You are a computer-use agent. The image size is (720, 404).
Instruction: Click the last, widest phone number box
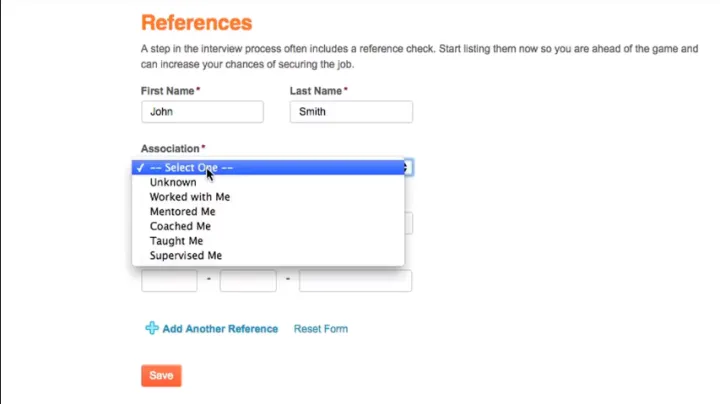355,280
